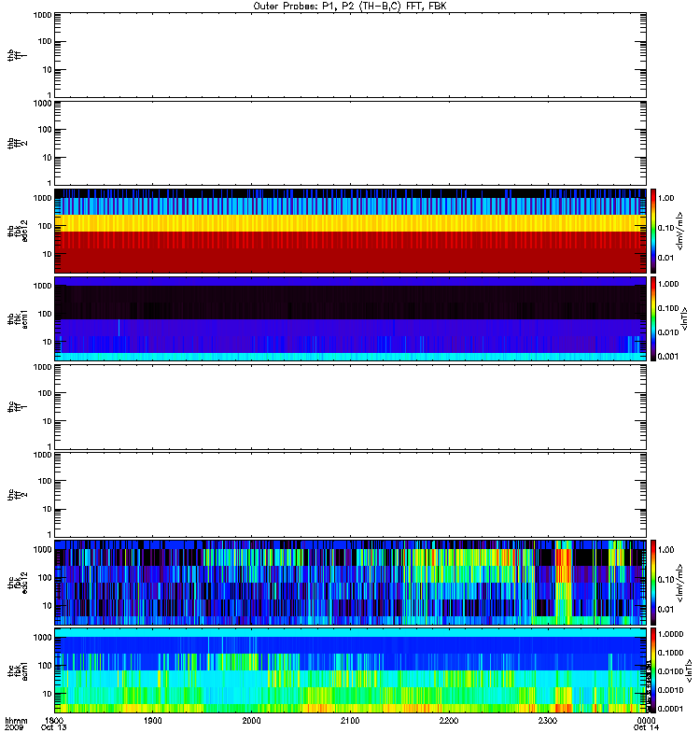Click the plot title "Outer Probes: P1, P2 (TH-B,C) FFT, FBK"
The height and width of the screenshot is (747, 700).
(350, 6)
